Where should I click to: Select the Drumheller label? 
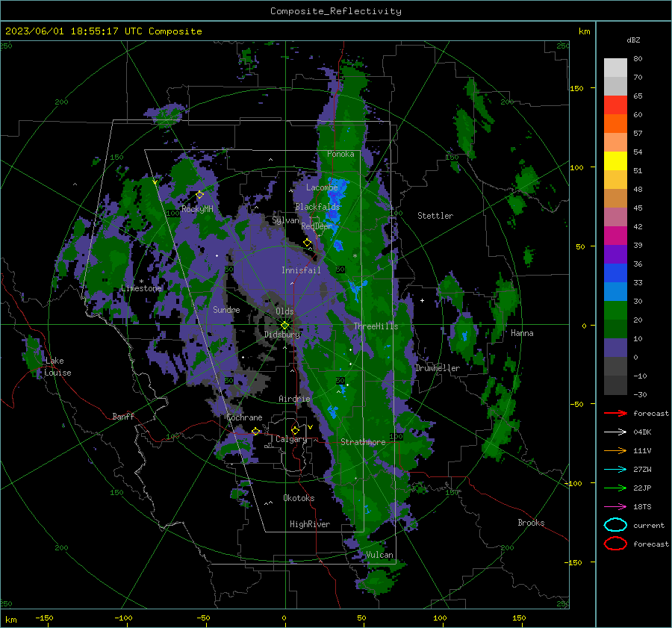(438, 368)
